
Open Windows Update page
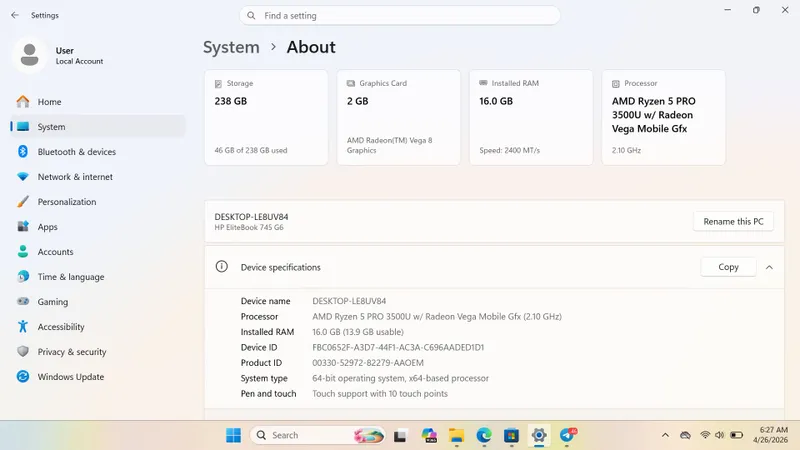(x=98, y=377)
